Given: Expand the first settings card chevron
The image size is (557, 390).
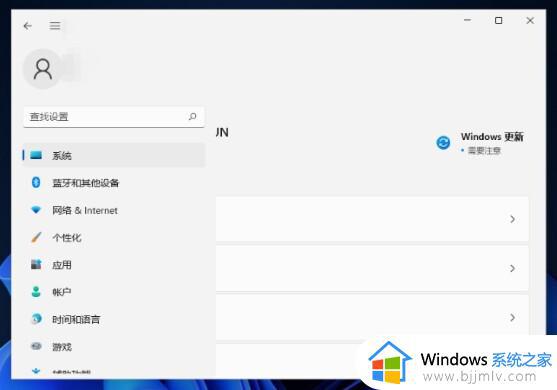Looking at the screenshot, I should (512, 219).
